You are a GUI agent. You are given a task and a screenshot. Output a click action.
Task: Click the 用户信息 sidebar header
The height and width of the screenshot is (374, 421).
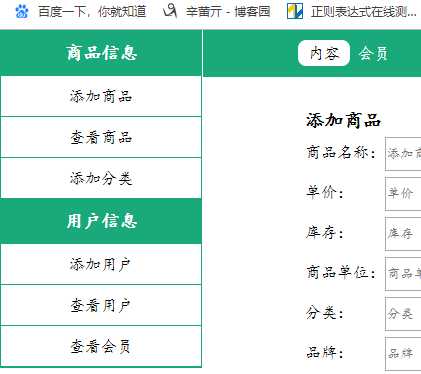101,221
